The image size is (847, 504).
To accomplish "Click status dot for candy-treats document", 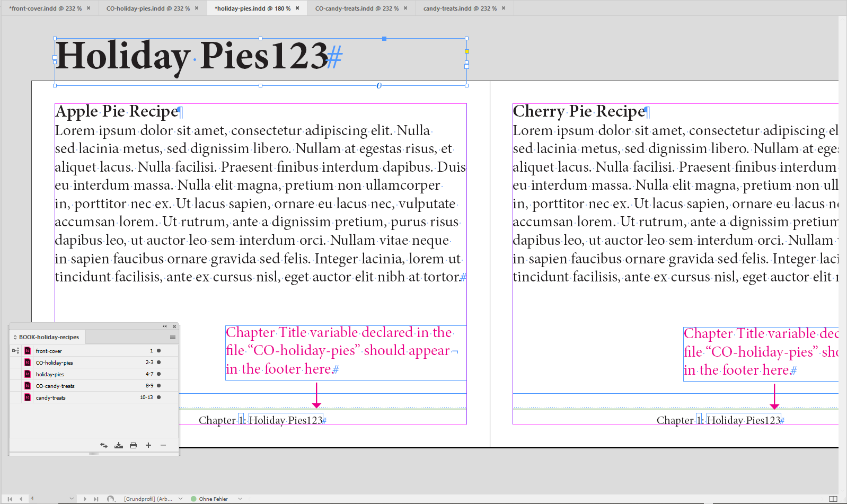I will 158,397.
